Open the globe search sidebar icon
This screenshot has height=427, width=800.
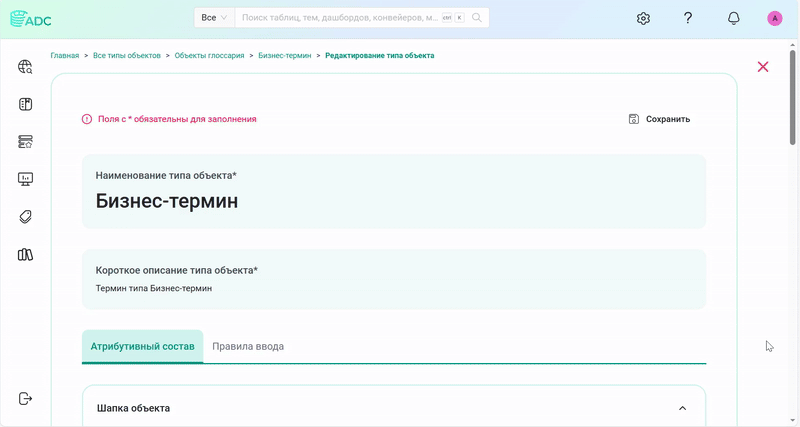coord(25,67)
